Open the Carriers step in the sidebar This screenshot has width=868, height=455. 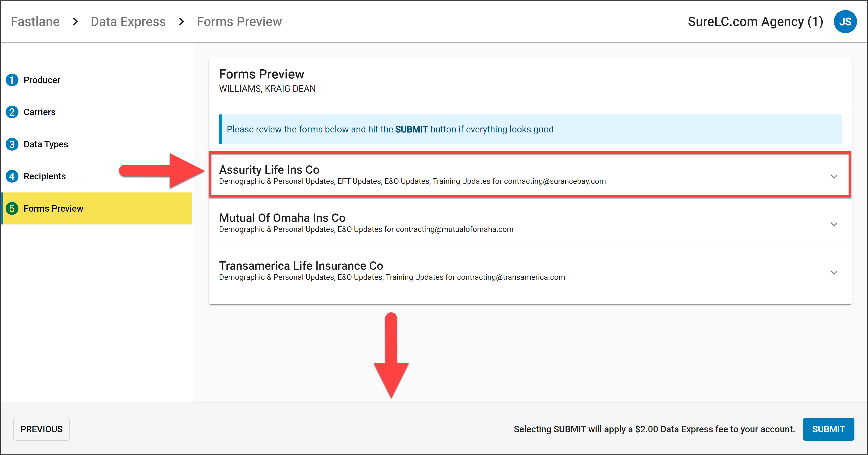pyautogui.click(x=40, y=112)
